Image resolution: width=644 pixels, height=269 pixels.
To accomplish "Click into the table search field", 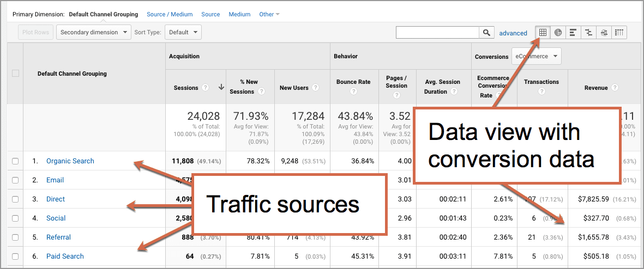I will tap(437, 33).
